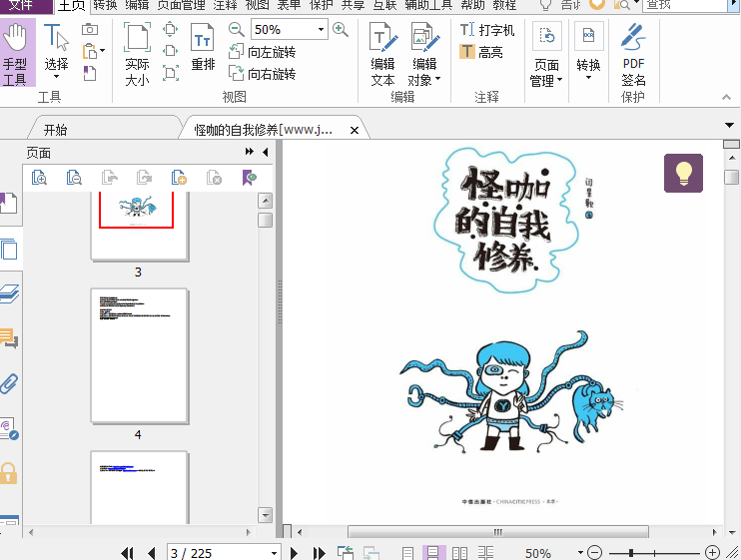This screenshot has height=560, width=741.
Task: Collapse the ribbon with the up chevron
Action: [726, 97]
